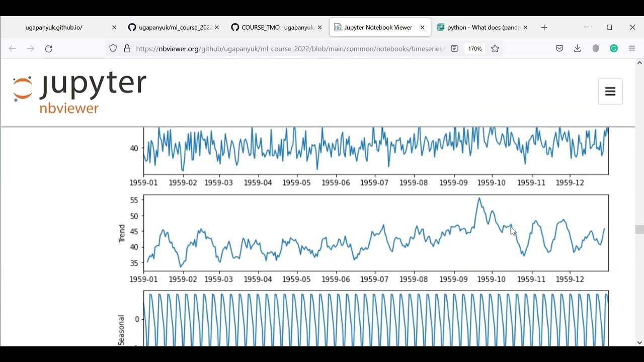
Task: Close the python pandas tab
Action: 525,28
